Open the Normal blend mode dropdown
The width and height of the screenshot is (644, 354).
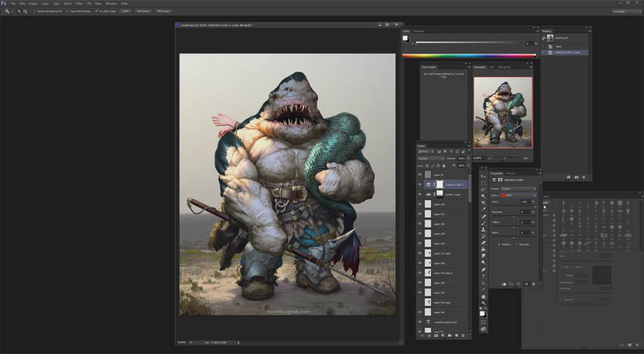(x=431, y=159)
